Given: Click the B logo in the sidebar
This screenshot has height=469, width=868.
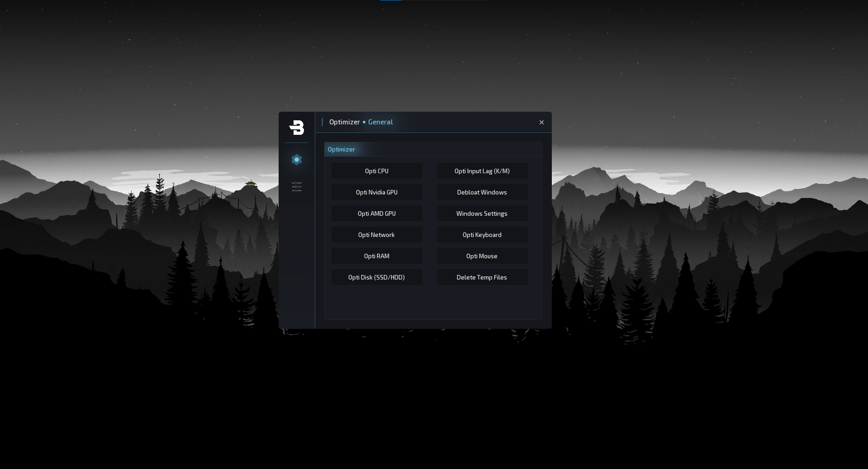Looking at the screenshot, I should click(297, 128).
